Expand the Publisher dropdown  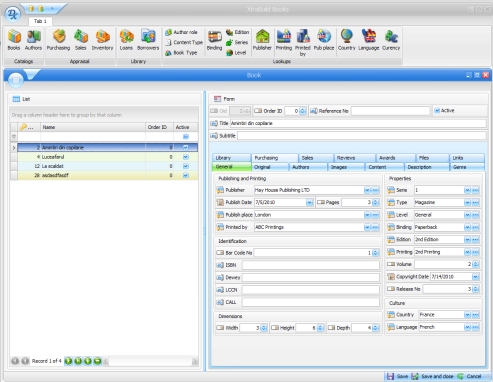(367, 190)
